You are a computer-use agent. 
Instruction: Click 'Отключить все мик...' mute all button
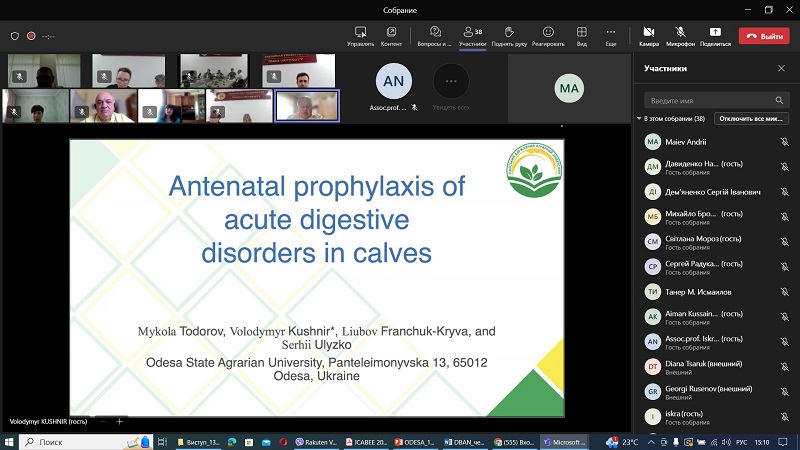point(752,118)
